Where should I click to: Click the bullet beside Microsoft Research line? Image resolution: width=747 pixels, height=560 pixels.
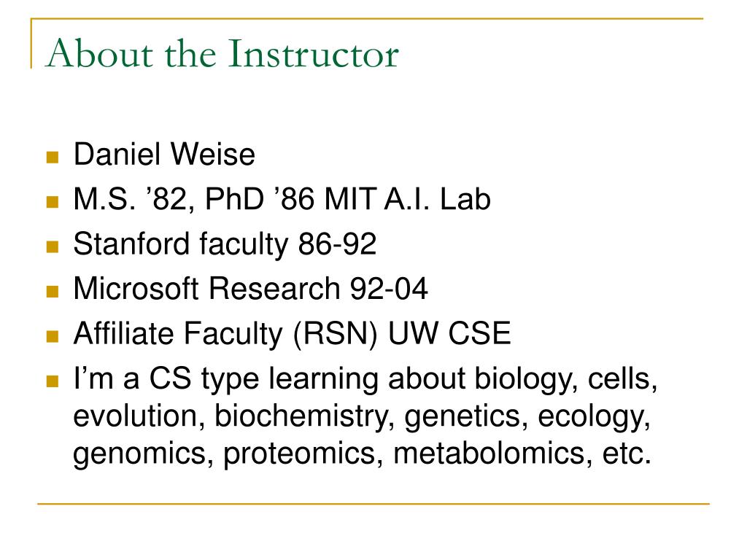pos(53,292)
